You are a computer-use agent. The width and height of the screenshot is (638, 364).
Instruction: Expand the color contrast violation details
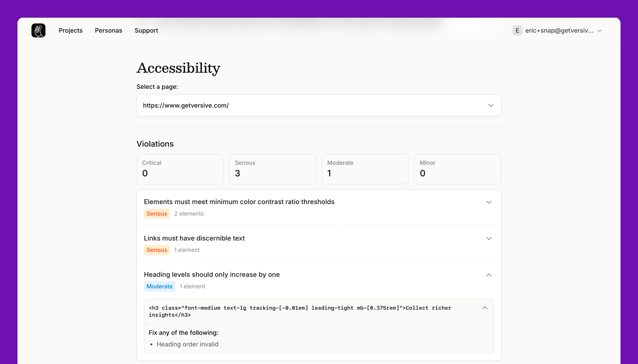click(x=489, y=202)
